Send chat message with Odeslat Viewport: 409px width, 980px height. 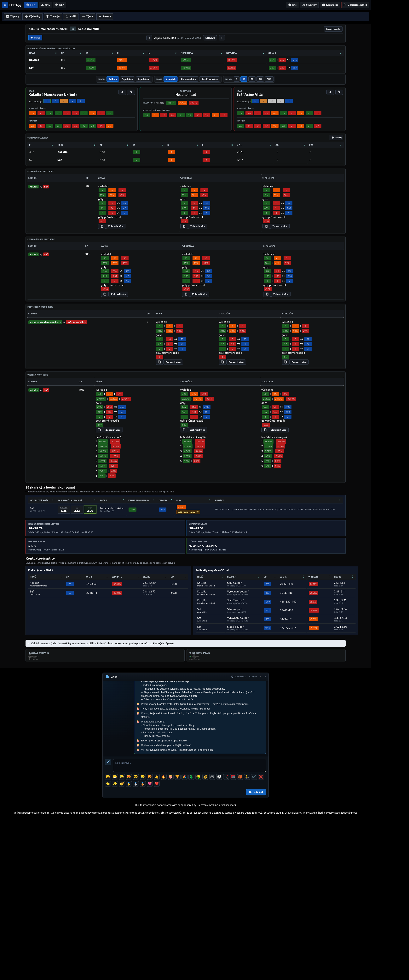256,792
